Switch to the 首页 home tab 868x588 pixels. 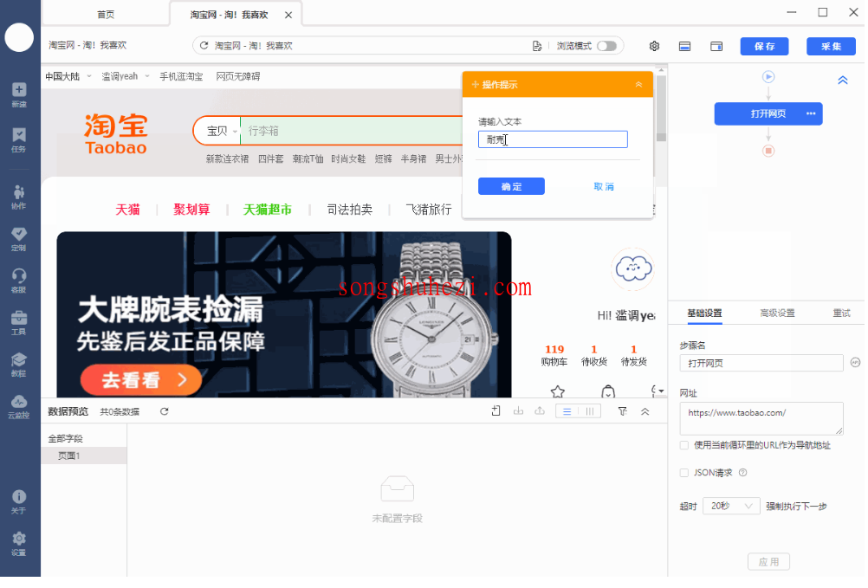coord(106,15)
